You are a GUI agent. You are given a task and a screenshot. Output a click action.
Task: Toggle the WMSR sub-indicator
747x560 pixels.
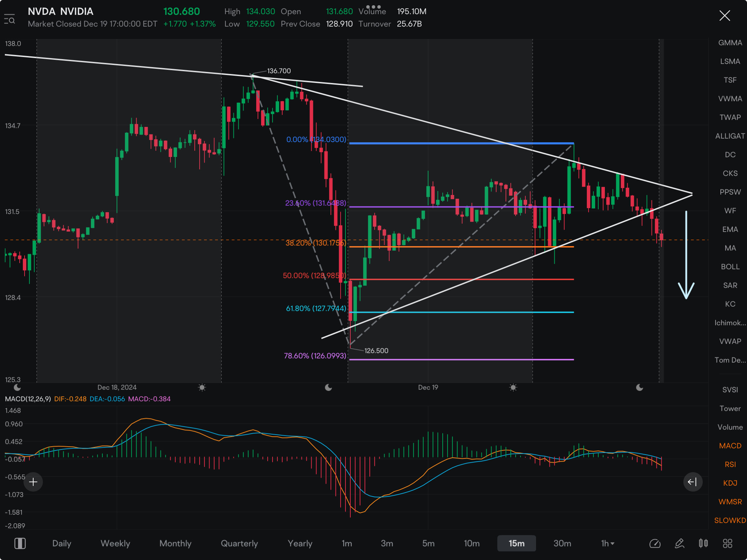pos(730,502)
